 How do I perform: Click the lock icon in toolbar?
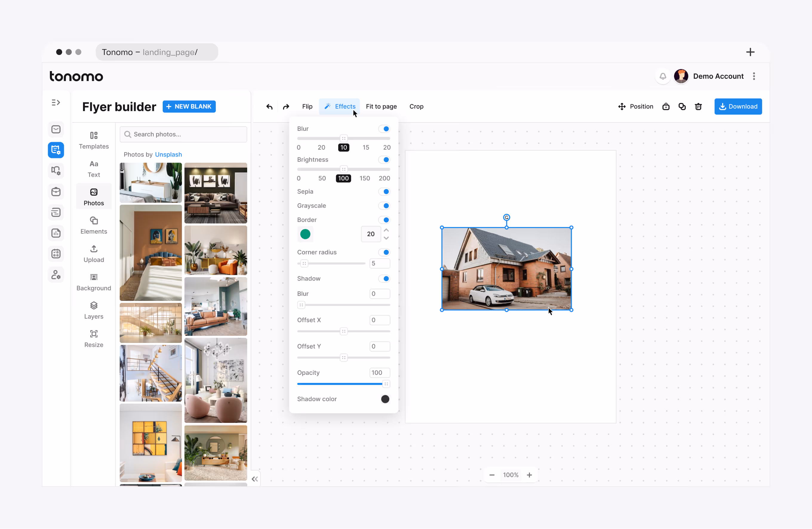pyautogui.click(x=666, y=107)
